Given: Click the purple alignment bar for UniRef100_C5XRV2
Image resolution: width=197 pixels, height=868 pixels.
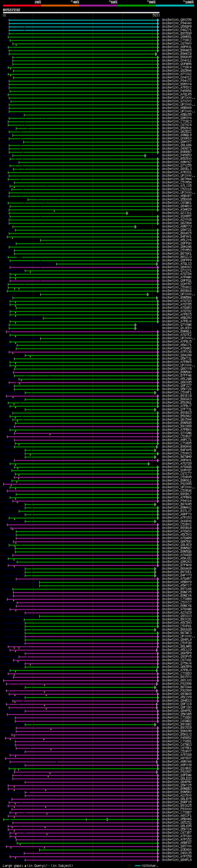Looking at the screenshot, I should [x=83, y=524].
